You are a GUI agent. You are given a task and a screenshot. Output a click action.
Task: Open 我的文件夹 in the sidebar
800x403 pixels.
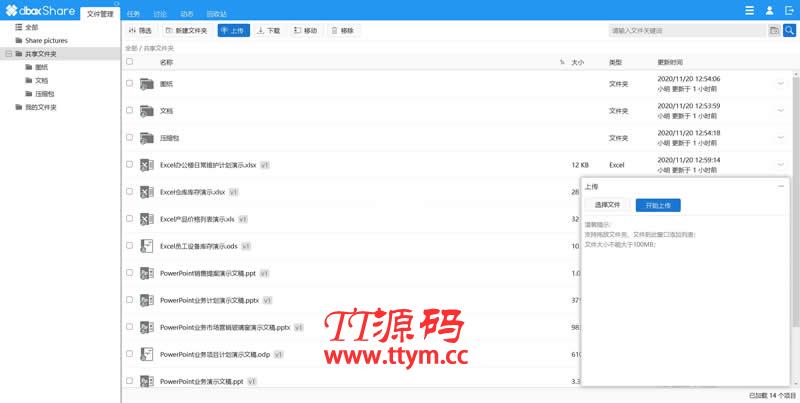(x=41, y=108)
